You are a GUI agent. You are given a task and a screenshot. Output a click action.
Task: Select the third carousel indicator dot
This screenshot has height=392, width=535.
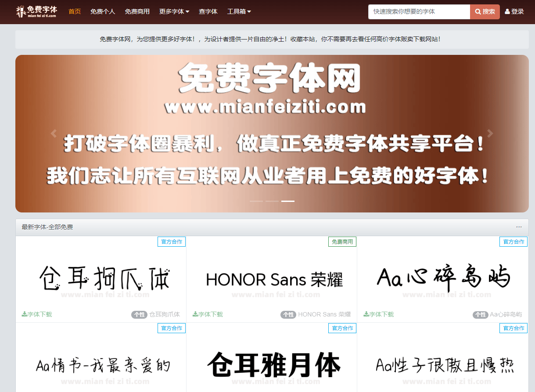[288, 201]
